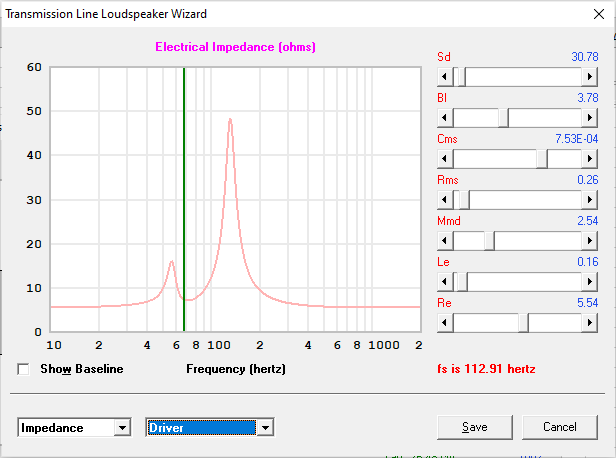Save the wizard changes
The image size is (616, 458).
point(475,427)
